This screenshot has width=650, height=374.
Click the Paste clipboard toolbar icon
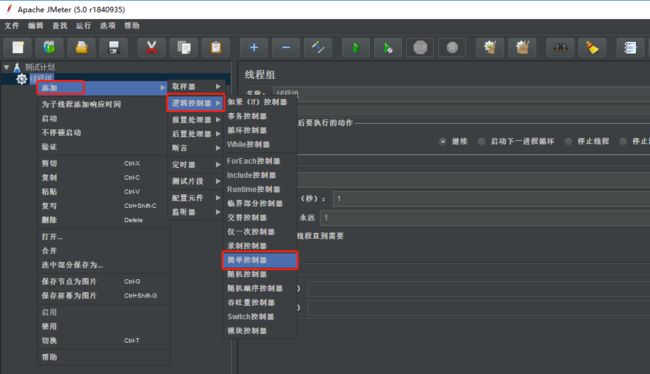[216, 48]
